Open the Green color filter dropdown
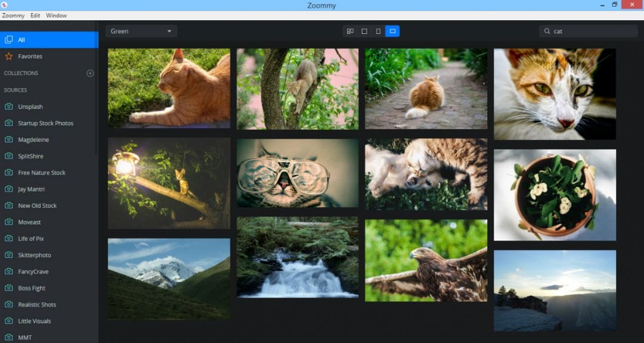644x343 pixels. tap(141, 31)
